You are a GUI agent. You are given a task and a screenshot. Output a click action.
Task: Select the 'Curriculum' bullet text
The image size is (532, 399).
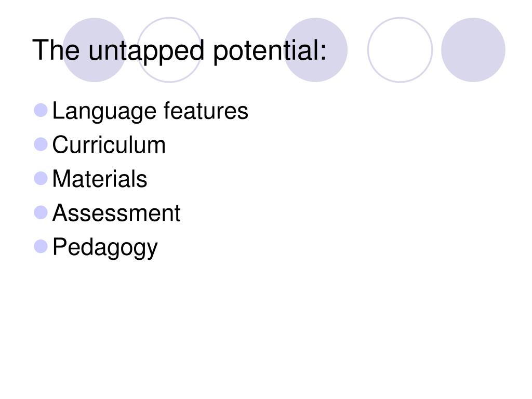click(x=109, y=145)
